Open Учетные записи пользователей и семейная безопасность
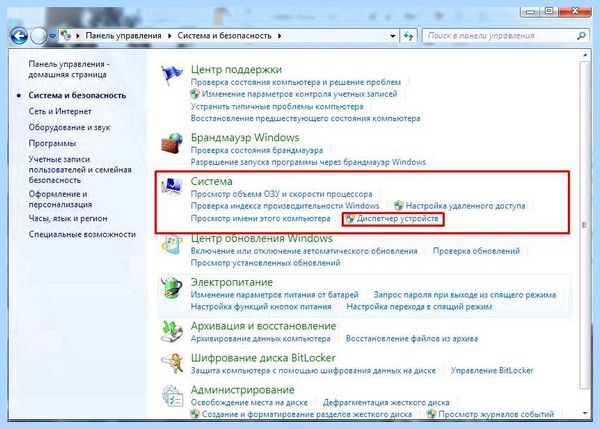 click(x=80, y=170)
